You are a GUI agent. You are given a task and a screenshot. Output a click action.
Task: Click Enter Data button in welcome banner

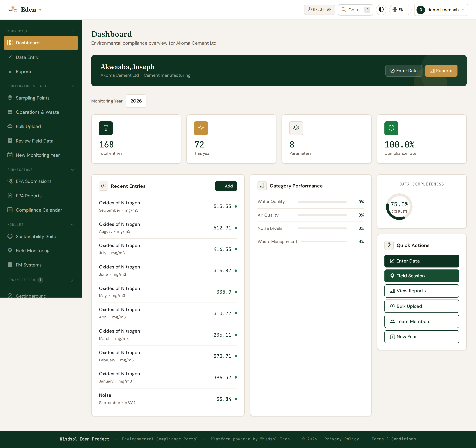click(x=404, y=71)
